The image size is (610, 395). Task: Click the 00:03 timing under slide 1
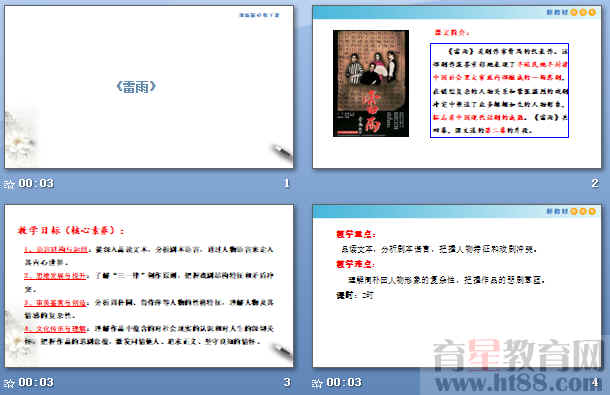36,183
